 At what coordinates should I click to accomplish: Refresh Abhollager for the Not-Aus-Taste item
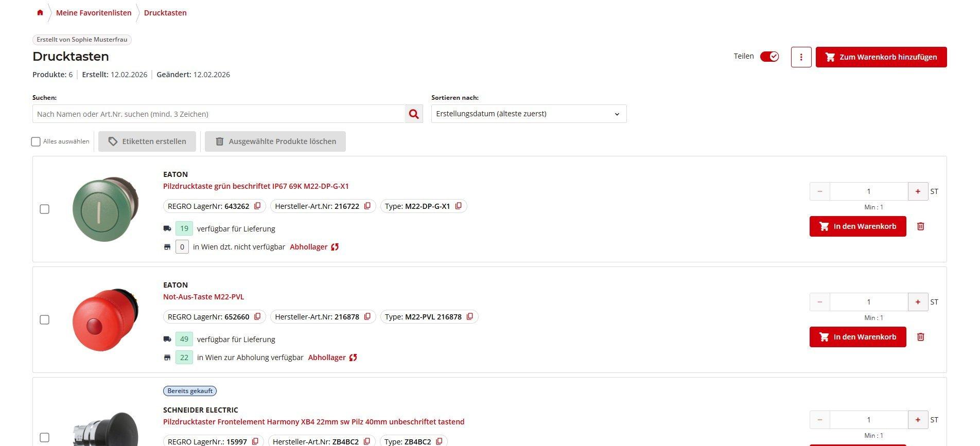point(353,358)
